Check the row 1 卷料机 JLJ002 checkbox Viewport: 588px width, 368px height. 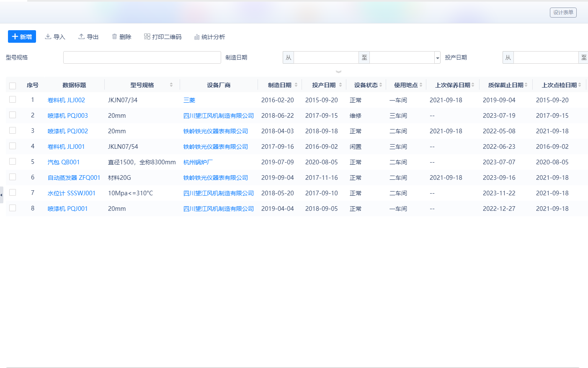pos(13,100)
